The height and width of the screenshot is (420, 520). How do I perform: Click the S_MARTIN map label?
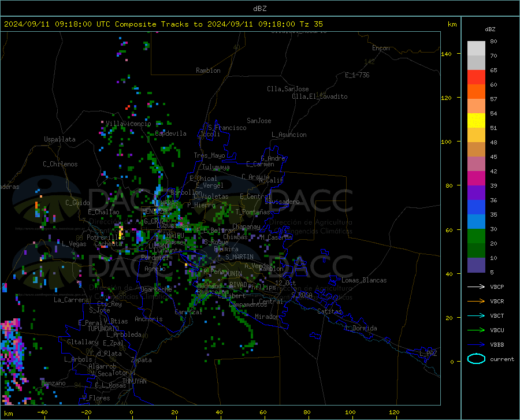pyautogui.click(x=239, y=257)
